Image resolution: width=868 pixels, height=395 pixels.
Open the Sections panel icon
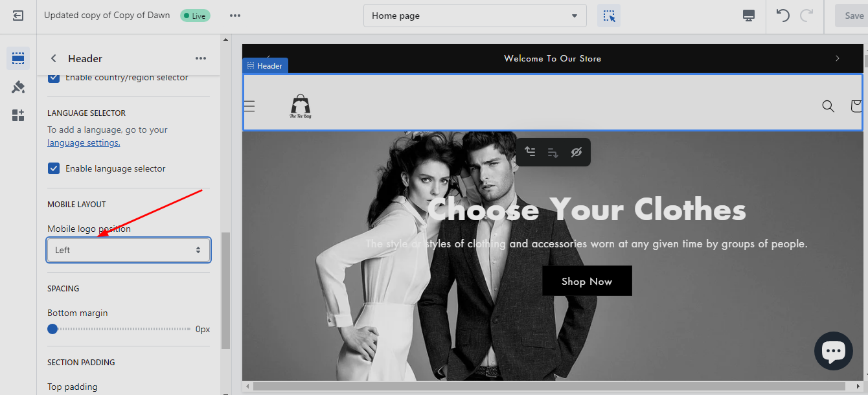(x=18, y=58)
